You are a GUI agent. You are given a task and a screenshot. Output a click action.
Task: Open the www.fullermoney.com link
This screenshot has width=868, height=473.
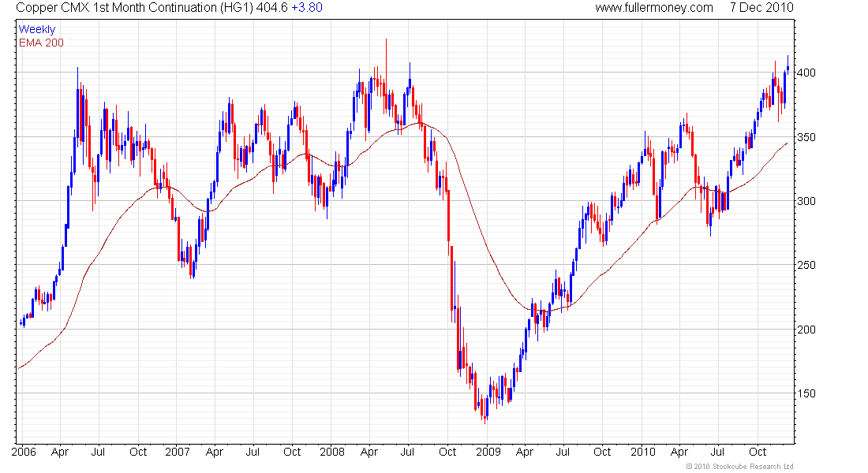653,8
